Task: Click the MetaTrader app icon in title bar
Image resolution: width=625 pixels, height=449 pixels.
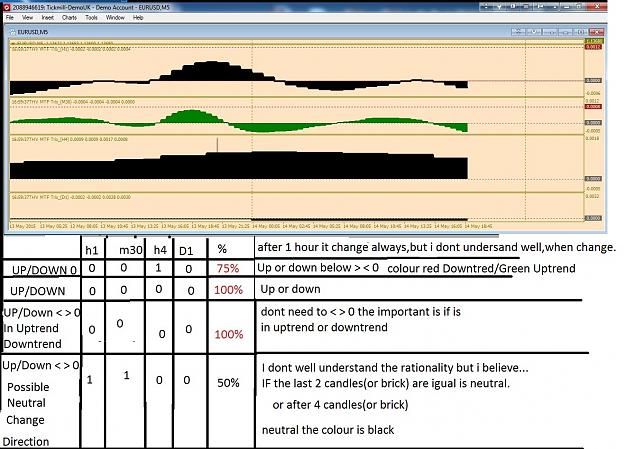Action: tap(7, 7)
